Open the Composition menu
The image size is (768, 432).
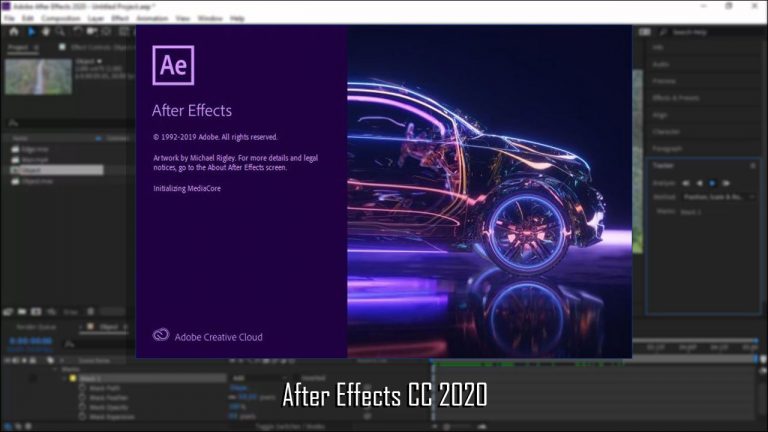coord(59,18)
